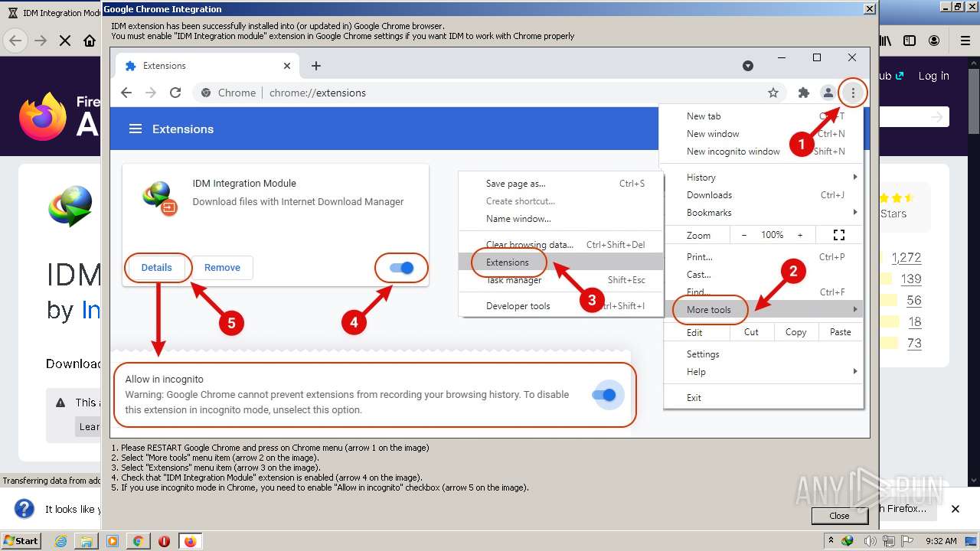980x551 pixels.
Task: Click the Chrome profile avatar icon in the guide
Action: (828, 93)
